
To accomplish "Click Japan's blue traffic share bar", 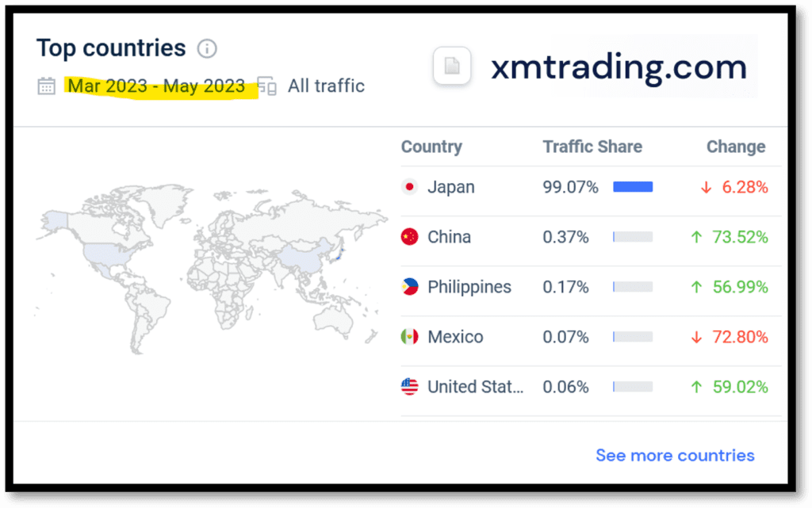I will click(x=632, y=186).
